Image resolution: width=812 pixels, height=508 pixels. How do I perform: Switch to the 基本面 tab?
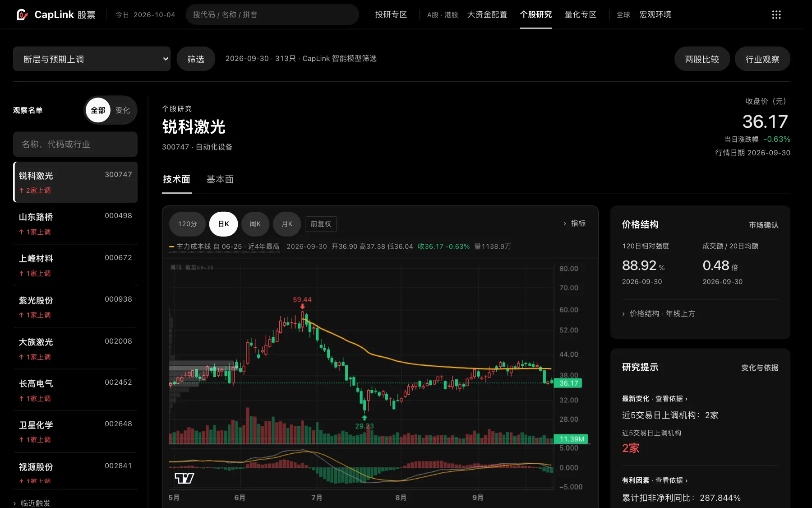pos(220,180)
